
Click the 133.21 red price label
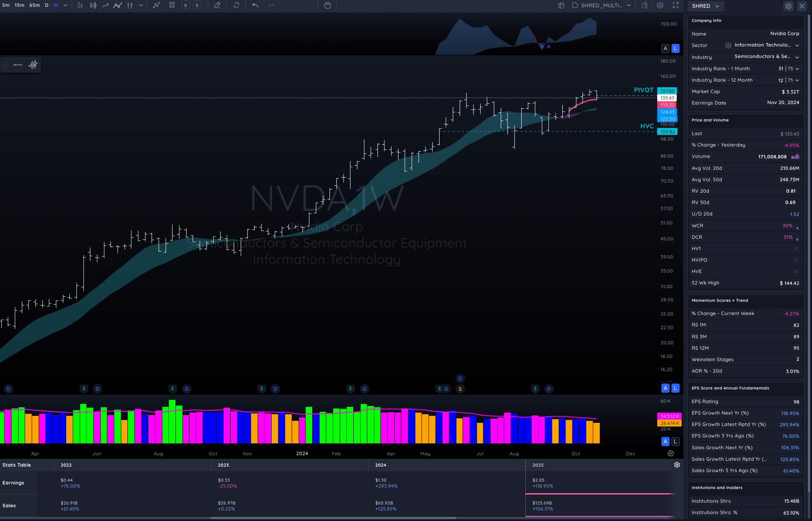coord(667,105)
